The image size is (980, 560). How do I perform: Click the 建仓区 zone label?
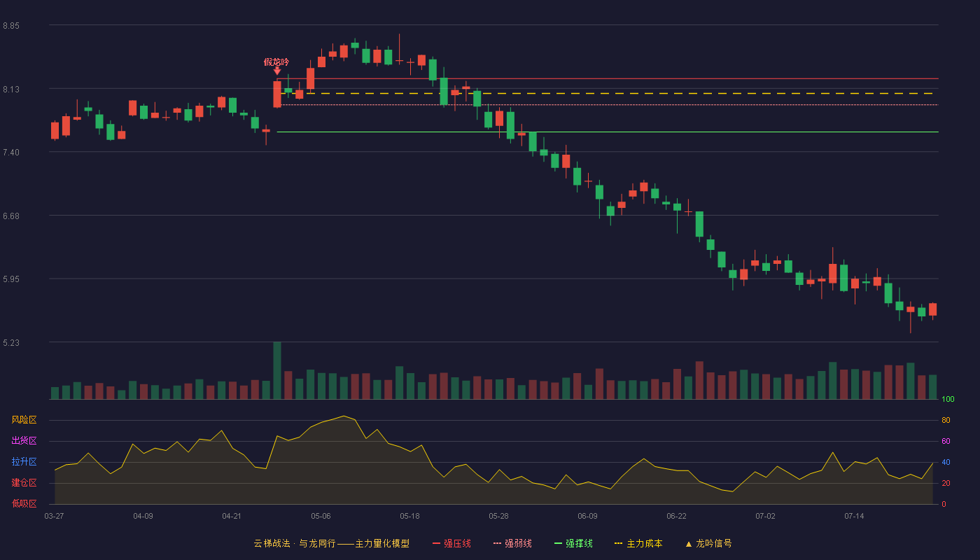click(x=24, y=483)
